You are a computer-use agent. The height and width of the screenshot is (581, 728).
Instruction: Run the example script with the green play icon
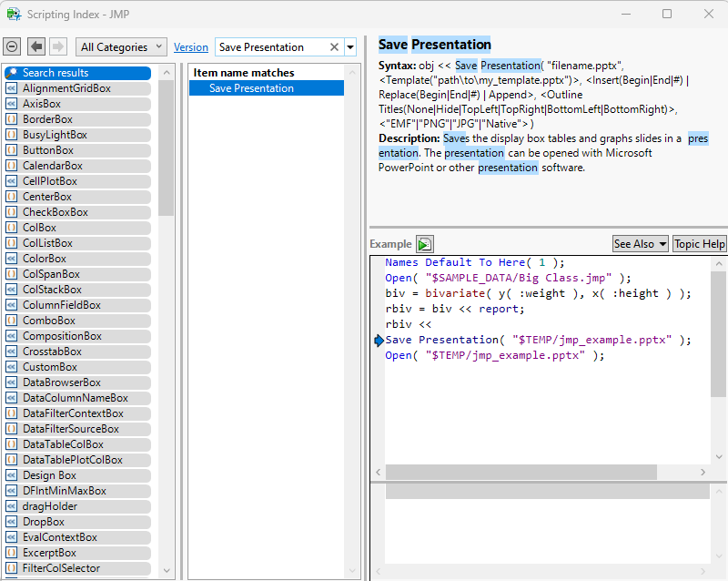pos(424,244)
